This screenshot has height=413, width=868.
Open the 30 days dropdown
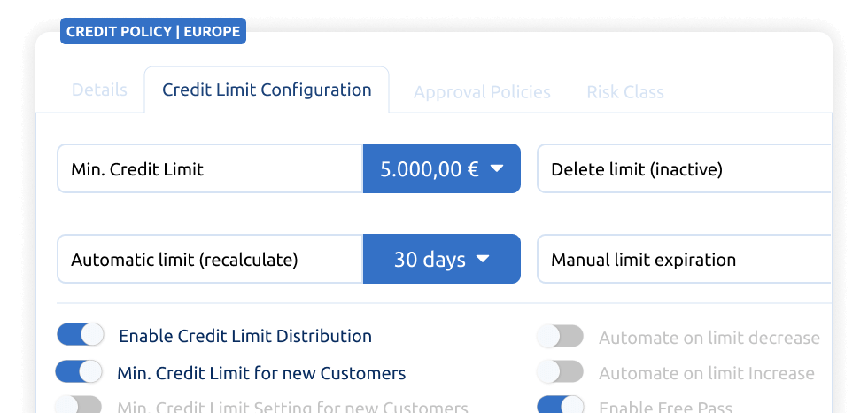pos(442,259)
